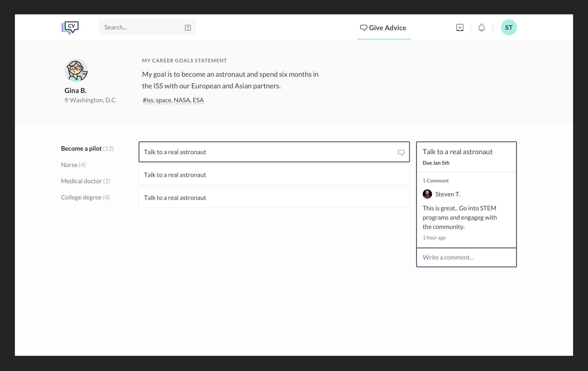Click the #iss tag link

(148, 100)
